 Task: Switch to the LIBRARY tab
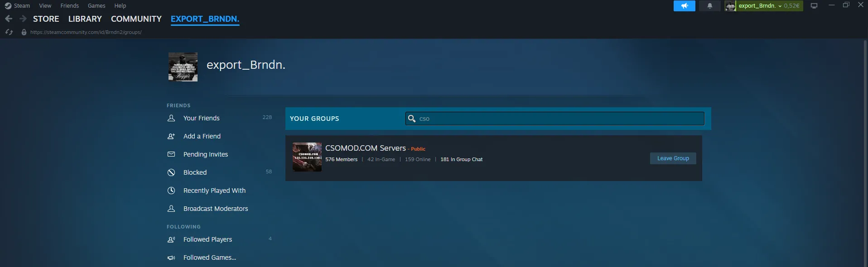click(85, 19)
